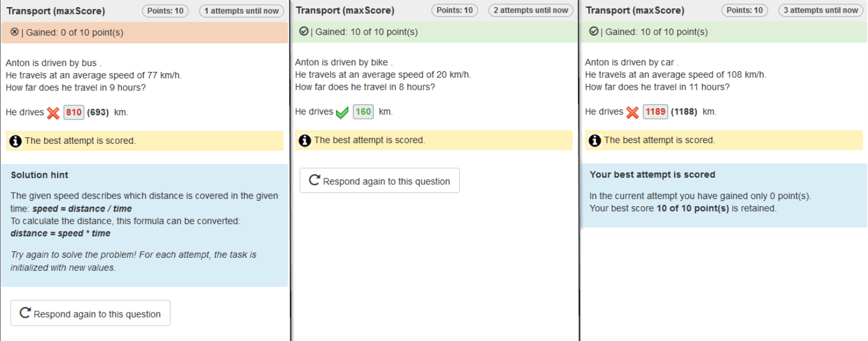Screen dimensions: 868x341
Task: Click the Solution hint heading
Action: pyautogui.click(x=39, y=175)
